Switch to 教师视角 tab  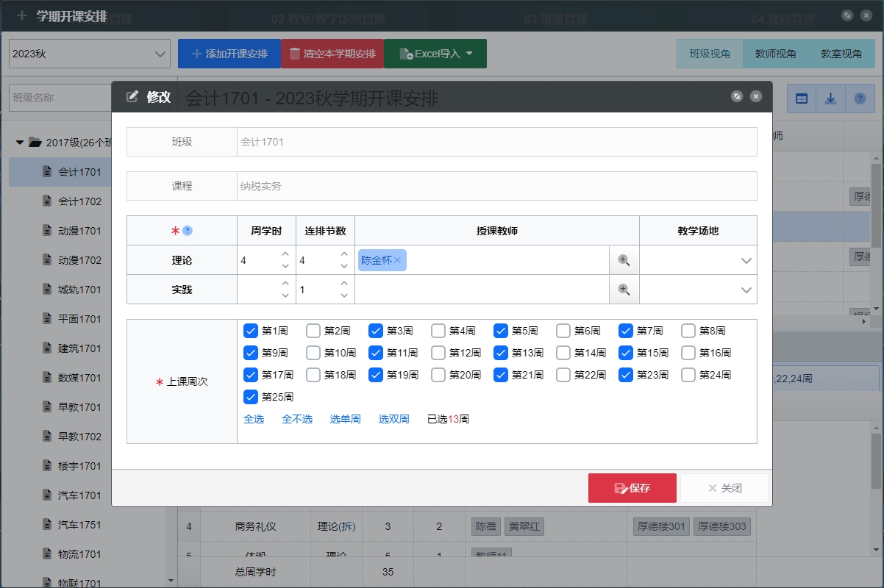click(775, 54)
